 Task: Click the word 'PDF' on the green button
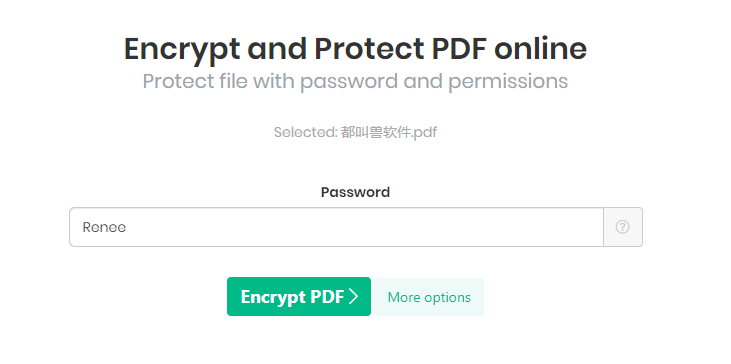coord(328,296)
